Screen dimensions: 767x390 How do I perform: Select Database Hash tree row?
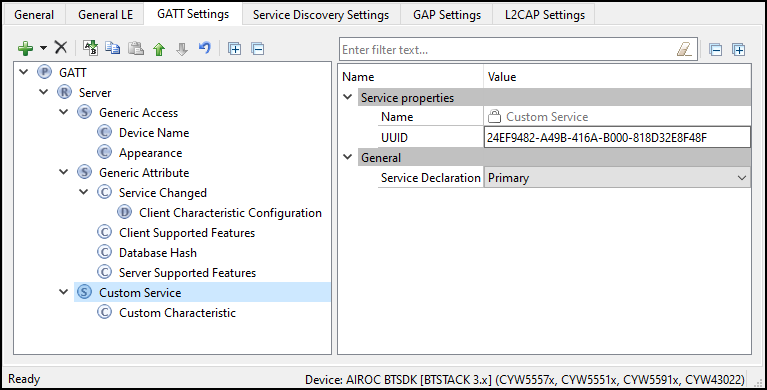tap(158, 252)
